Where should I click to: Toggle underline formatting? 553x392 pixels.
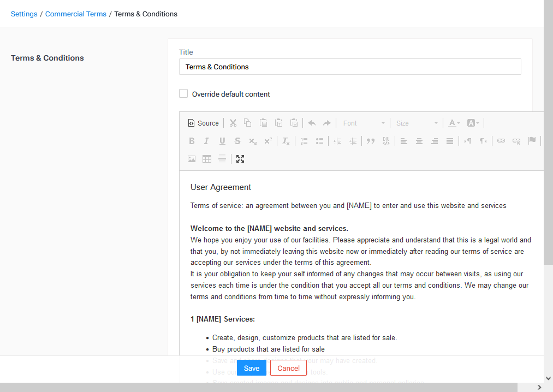[222, 141]
